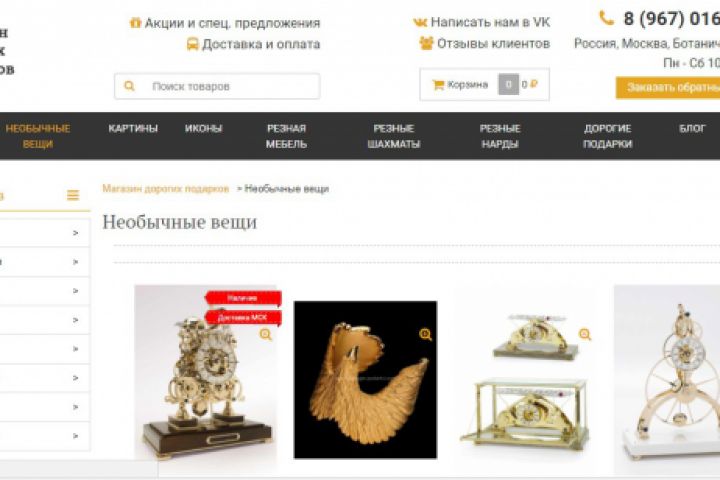
Task: Click the gift icon beside Акции
Action: (x=135, y=23)
